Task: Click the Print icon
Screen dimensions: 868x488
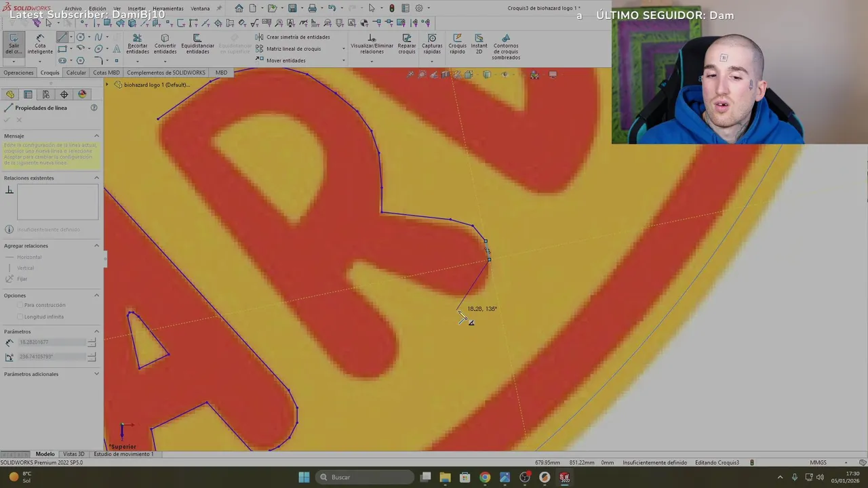Action: [312, 8]
